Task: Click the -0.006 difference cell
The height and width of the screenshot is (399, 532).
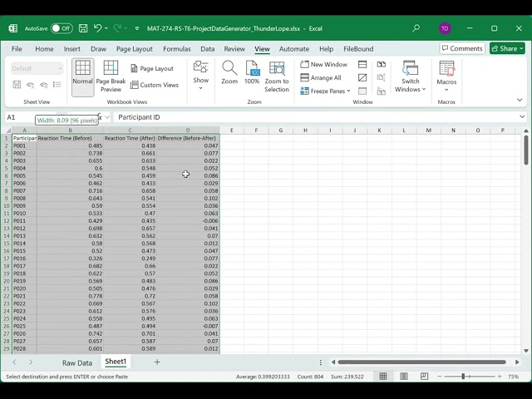Action: point(188,221)
